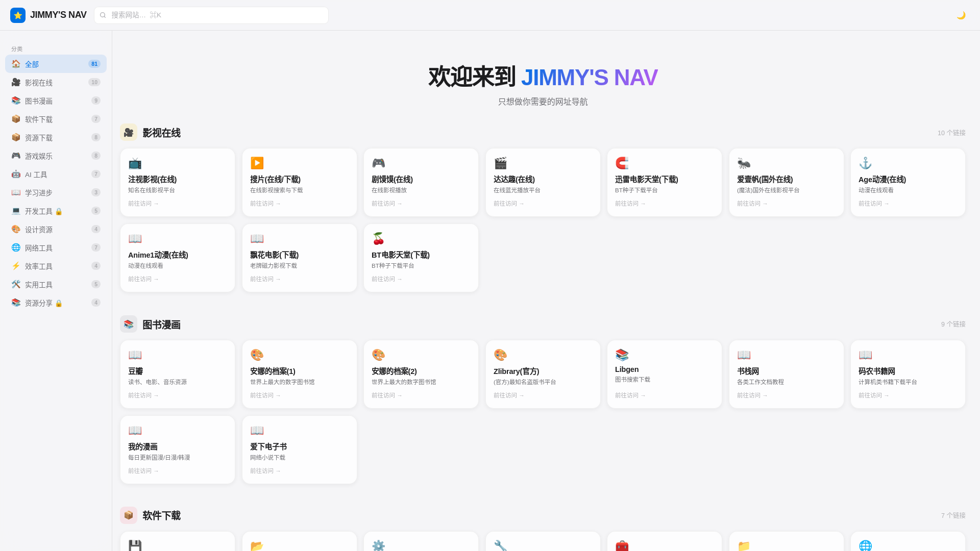Click book icon on 我的漫画 card
The width and height of the screenshot is (980, 551).
(135, 431)
